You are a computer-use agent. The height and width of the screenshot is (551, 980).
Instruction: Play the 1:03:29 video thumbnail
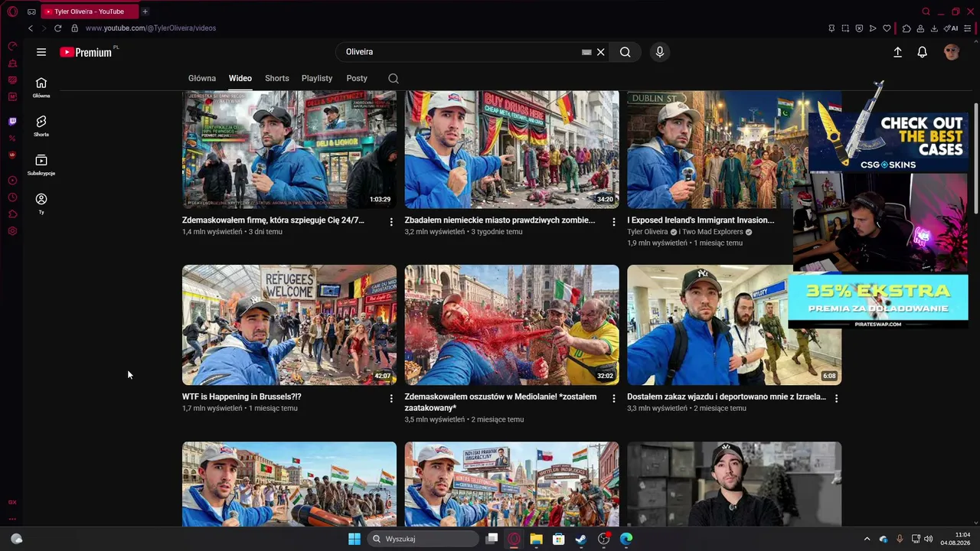[289, 149]
